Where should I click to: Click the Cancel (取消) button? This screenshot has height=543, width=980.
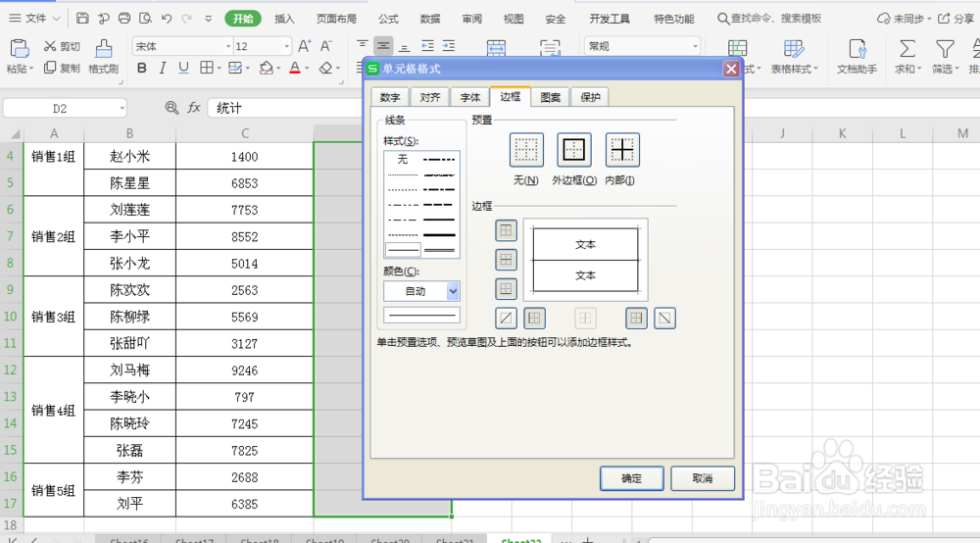point(703,478)
